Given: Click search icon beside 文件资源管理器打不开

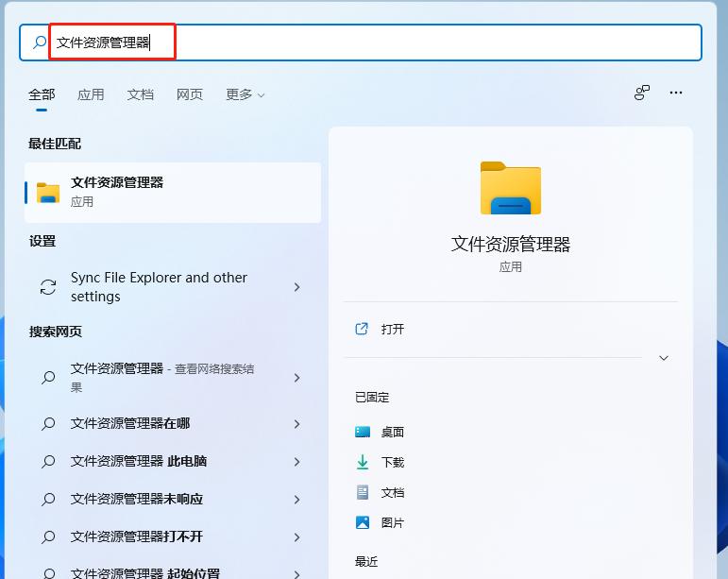Looking at the screenshot, I should click(x=48, y=536).
